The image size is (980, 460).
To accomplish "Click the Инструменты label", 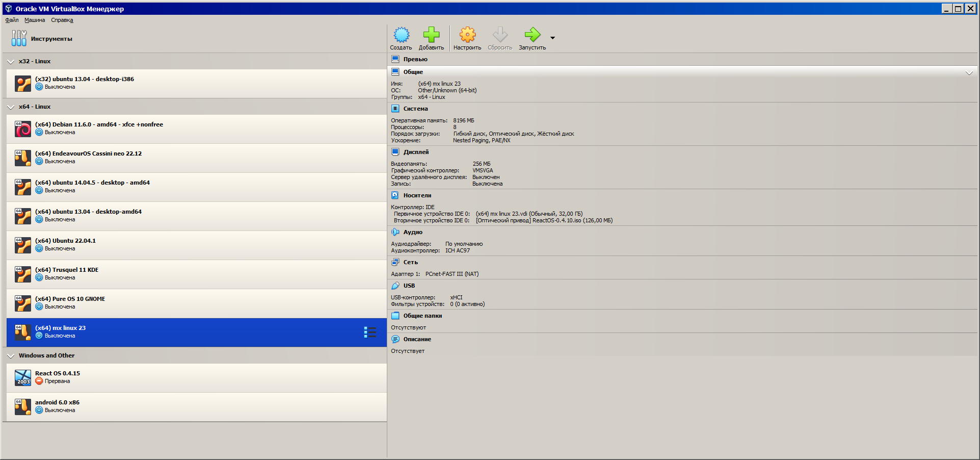I will pos(51,39).
